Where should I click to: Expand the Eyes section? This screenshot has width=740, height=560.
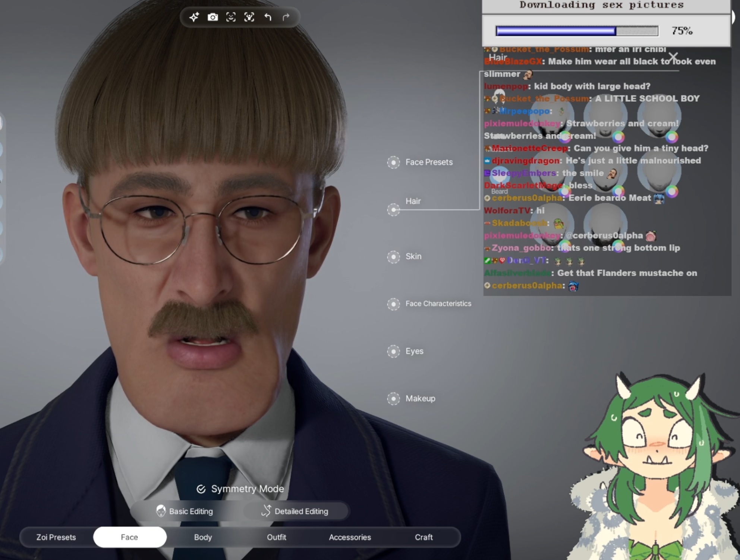[x=393, y=351]
